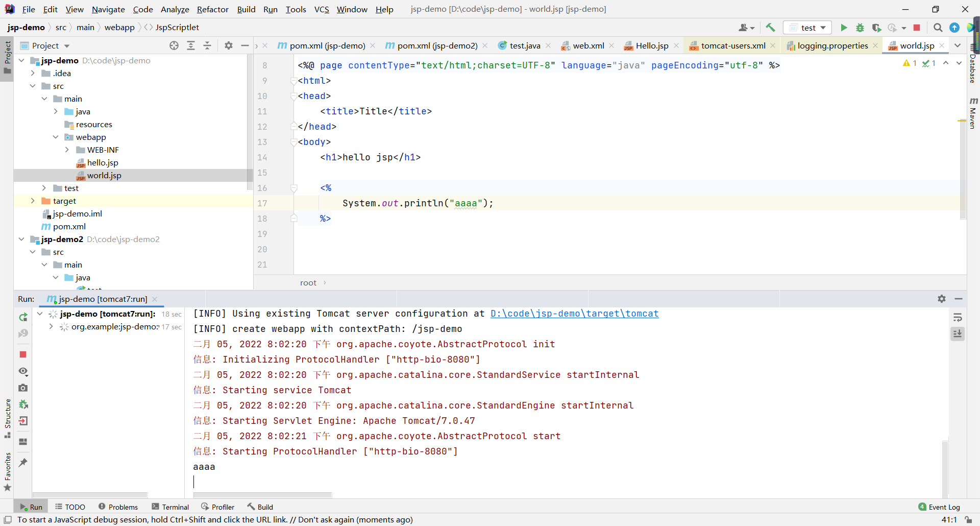
Task: Select jsp-demo.iml in project tree
Action: [77, 213]
